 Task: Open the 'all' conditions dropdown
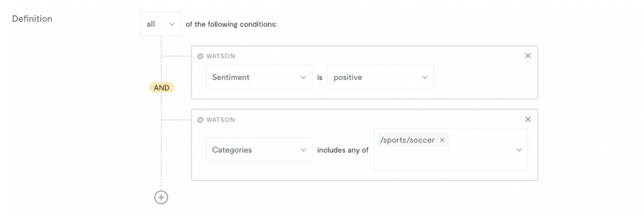point(160,24)
